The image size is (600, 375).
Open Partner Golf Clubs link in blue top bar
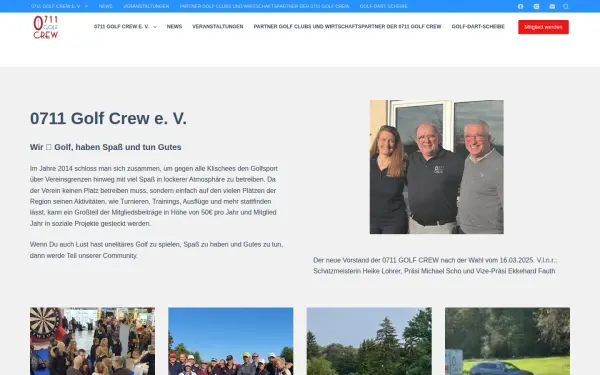264,7
